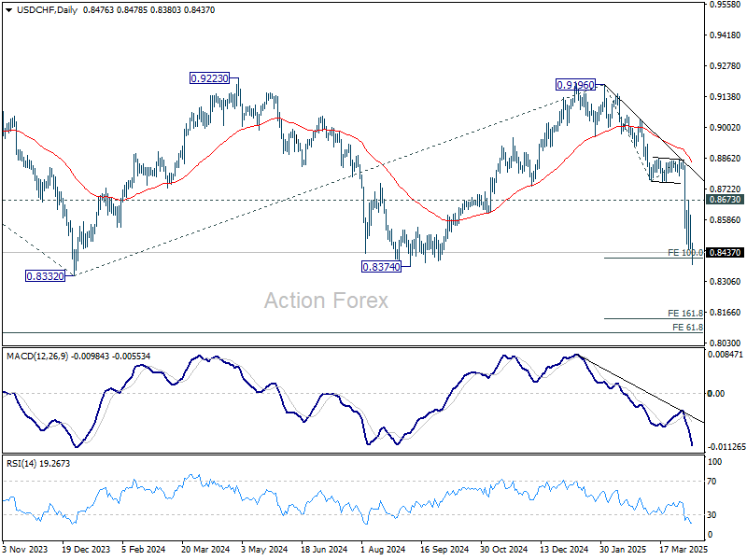Click the 0.83740 price low label
747x560 pixels.
(x=381, y=267)
